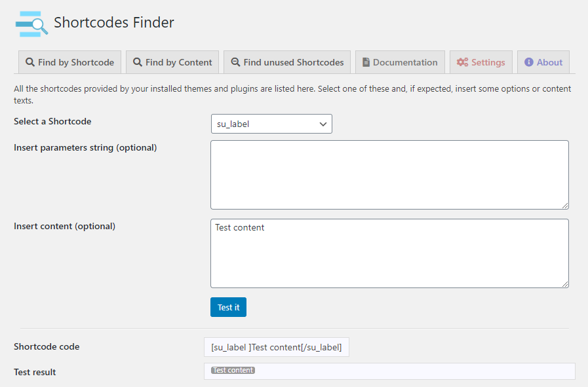Click the zoom-out magnifier icon on Find unused Shortcodes
The height and width of the screenshot is (387, 588).
(235, 62)
